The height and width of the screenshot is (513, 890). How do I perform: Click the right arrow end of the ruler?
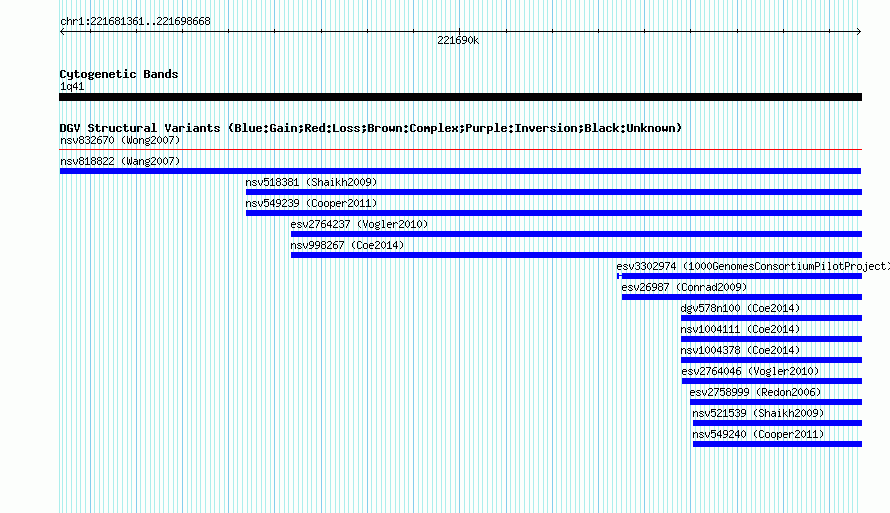pos(859,32)
